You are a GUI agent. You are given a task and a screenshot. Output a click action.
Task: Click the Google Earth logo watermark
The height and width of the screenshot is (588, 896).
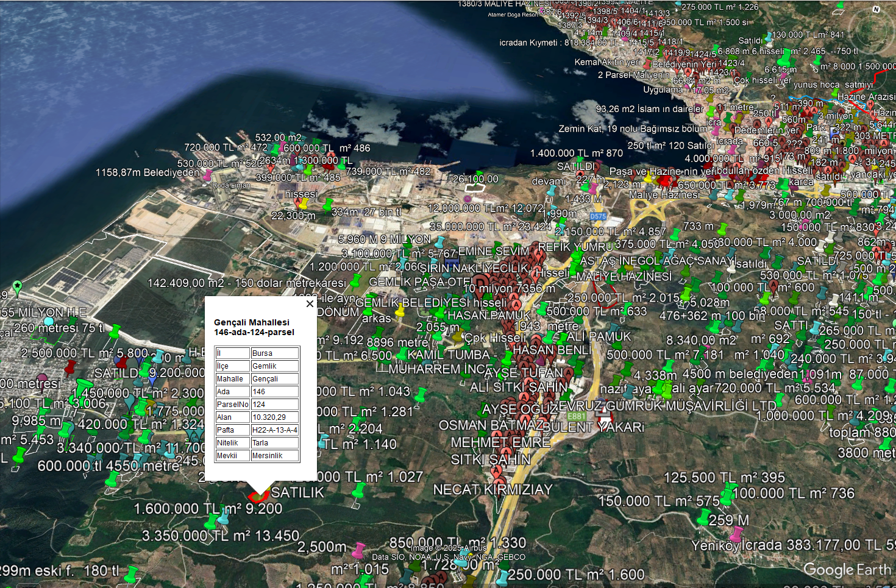pyautogui.click(x=847, y=570)
